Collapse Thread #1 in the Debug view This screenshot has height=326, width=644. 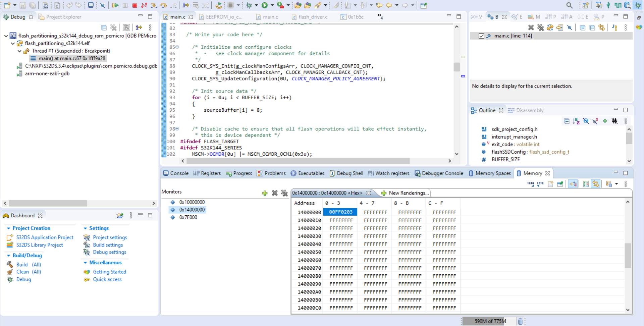19,51
